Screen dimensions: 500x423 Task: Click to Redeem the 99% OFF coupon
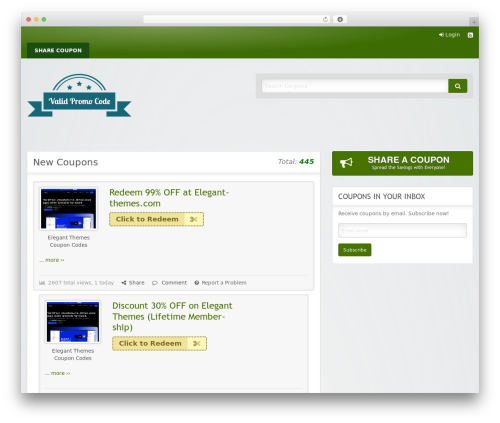[156, 219]
